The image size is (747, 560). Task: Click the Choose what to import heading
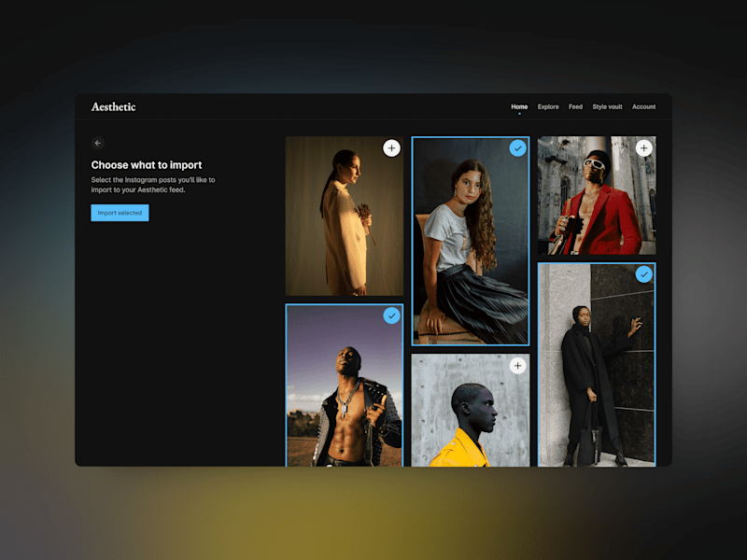(147, 165)
